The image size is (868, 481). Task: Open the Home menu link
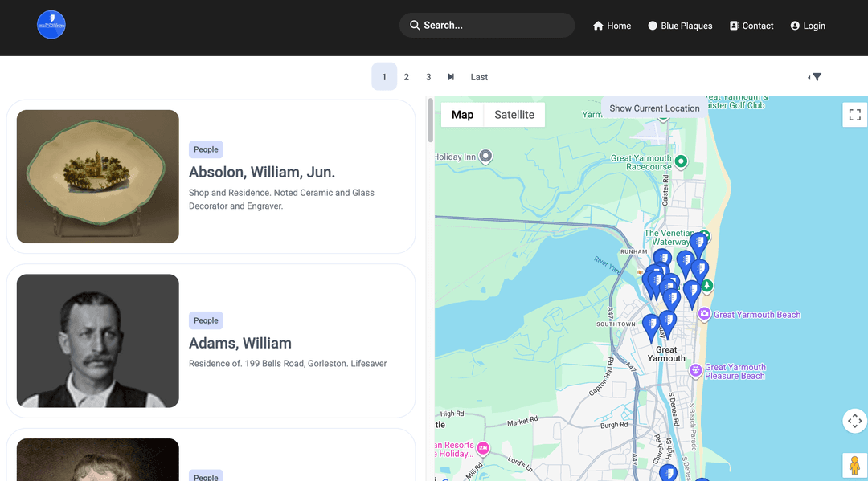coord(612,26)
